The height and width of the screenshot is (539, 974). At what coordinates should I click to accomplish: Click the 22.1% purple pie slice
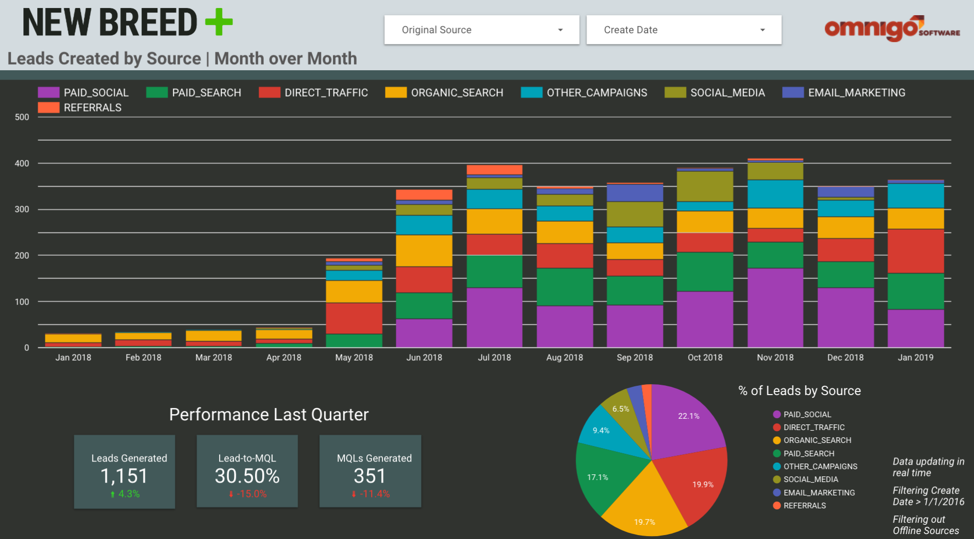point(685,420)
